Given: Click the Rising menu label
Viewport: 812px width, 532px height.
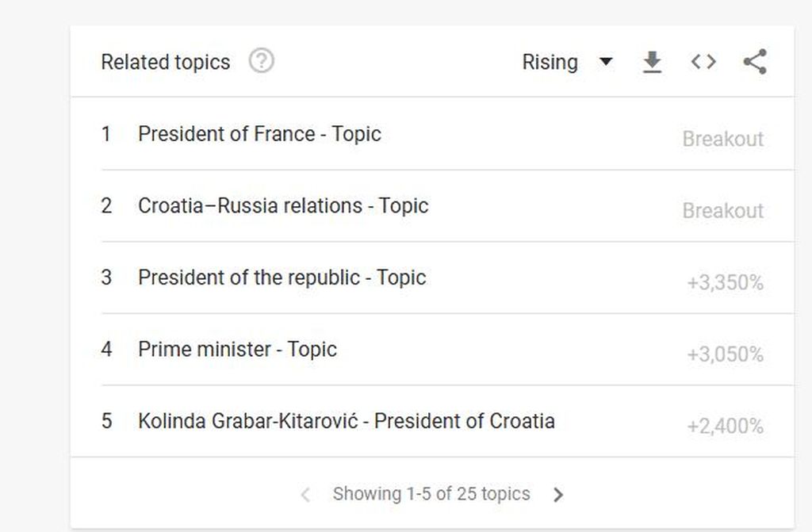Looking at the screenshot, I should click(x=550, y=62).
